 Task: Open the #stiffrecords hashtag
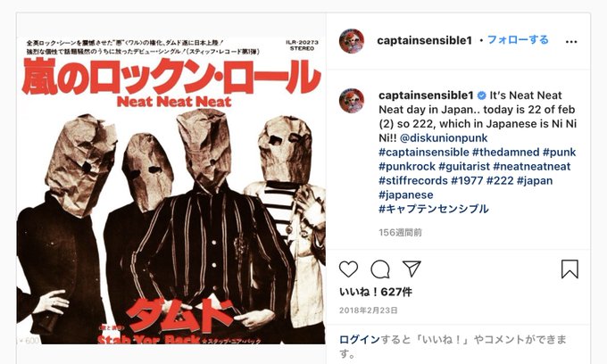413,180
